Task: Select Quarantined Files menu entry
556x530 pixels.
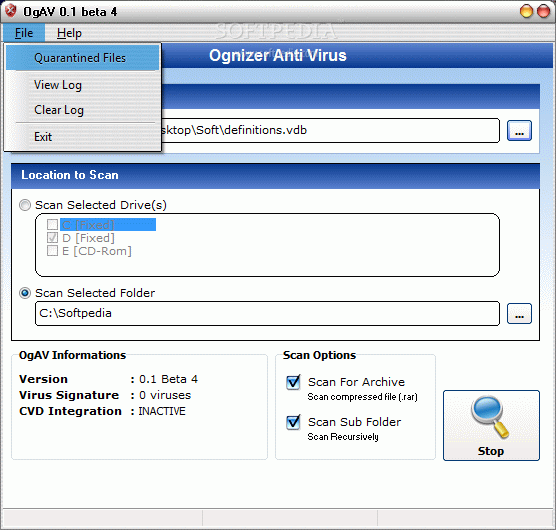Action: pos(83,58)
